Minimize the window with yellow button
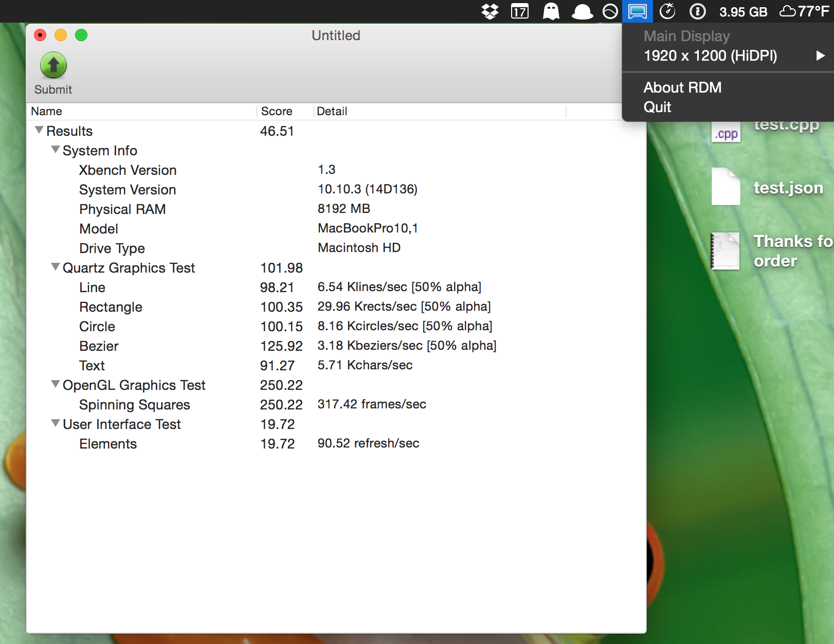 pos(61,35)
